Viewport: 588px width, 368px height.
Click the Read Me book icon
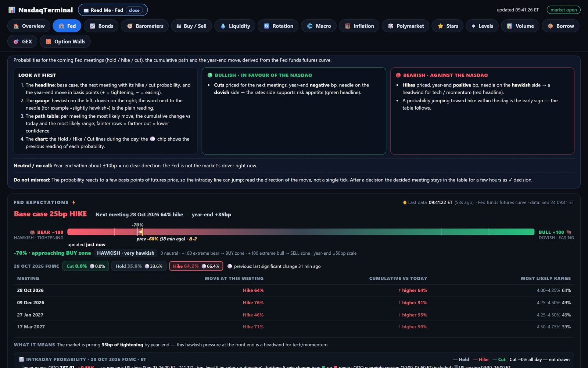click(86, 10)
